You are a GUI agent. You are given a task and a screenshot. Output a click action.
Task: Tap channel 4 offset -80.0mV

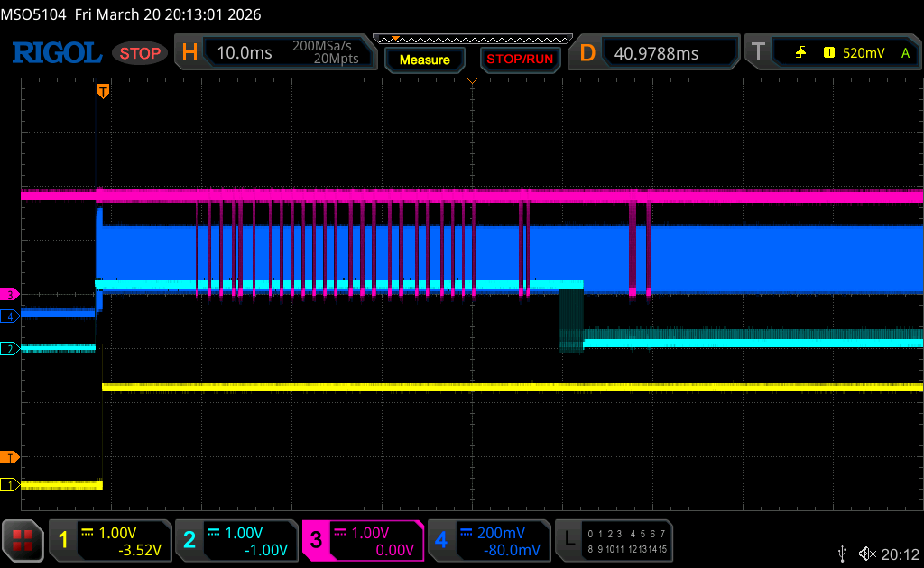click(512, 550)
